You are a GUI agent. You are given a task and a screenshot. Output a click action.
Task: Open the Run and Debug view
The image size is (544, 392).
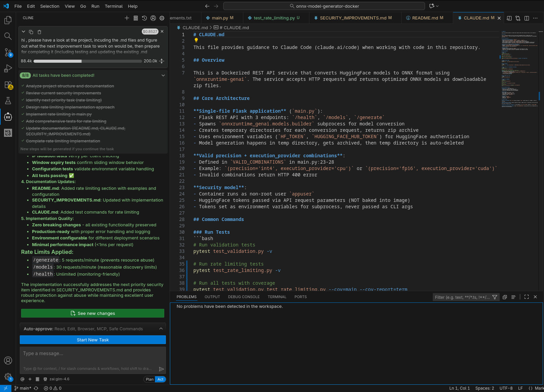pyautogui.click(x=8, y=68)
